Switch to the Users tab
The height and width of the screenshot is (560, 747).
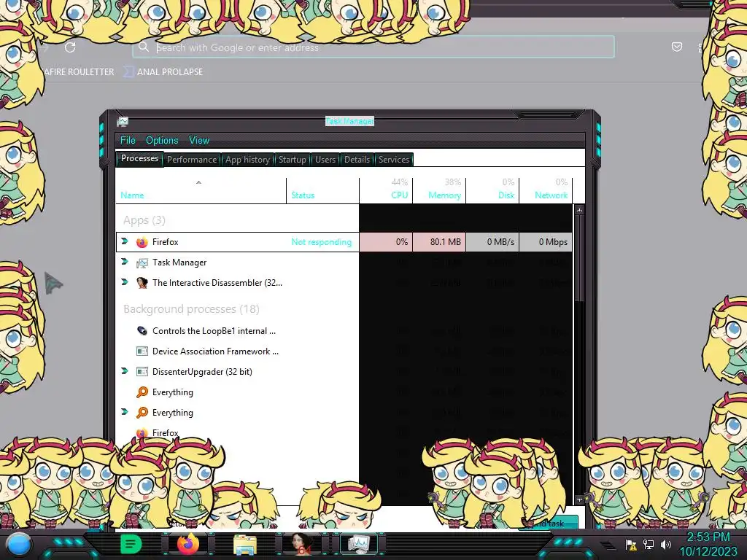pos(325,160)
